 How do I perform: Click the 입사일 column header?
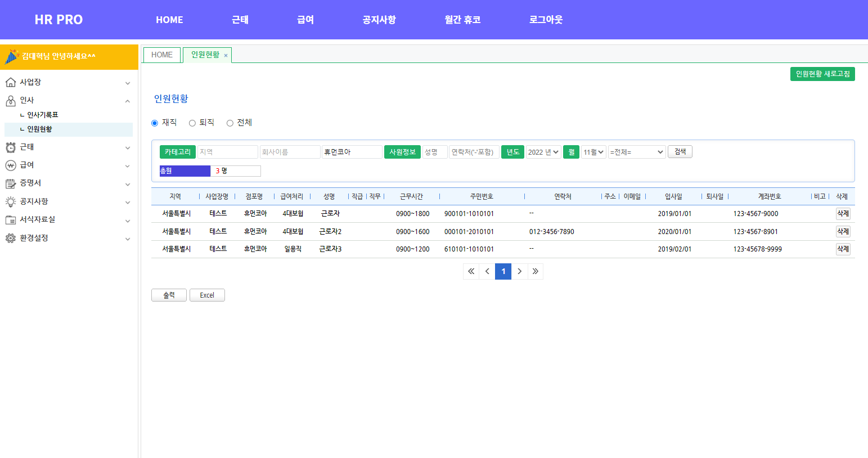pyautogui.click(x=673, y=196)
